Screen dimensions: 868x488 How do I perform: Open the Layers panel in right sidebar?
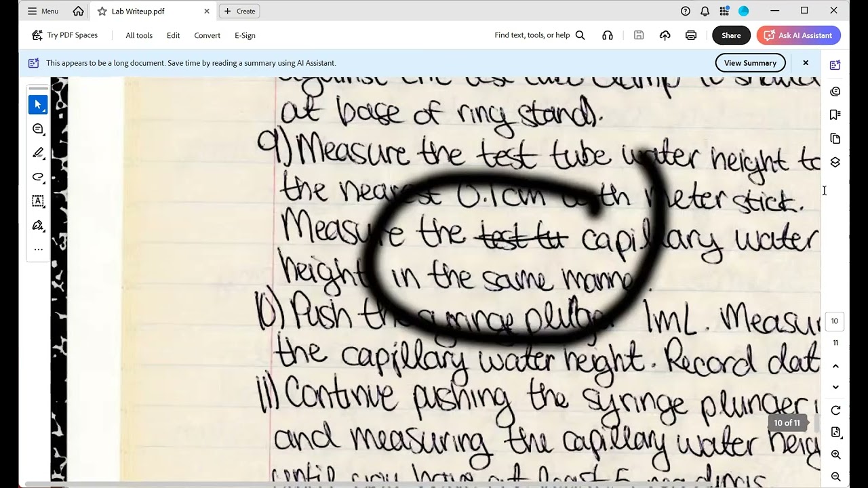[x=835, y=163]
